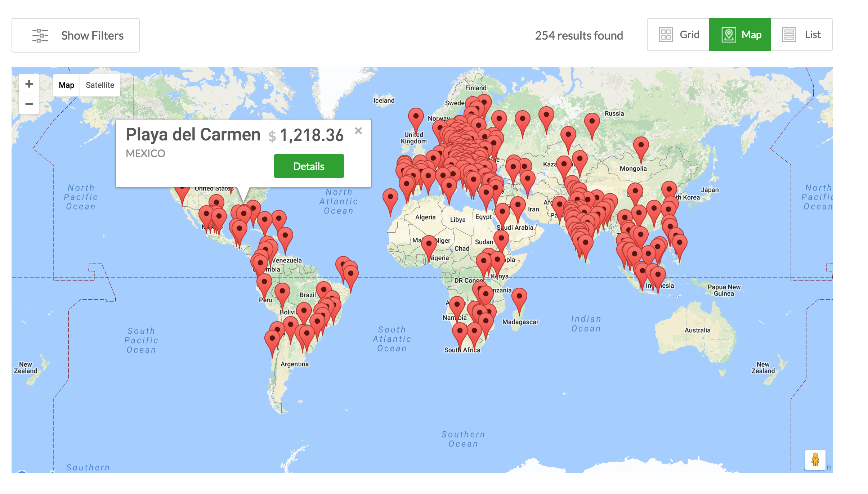
Task: Click the map pin over Mongolia
Action: pos(641,146)
